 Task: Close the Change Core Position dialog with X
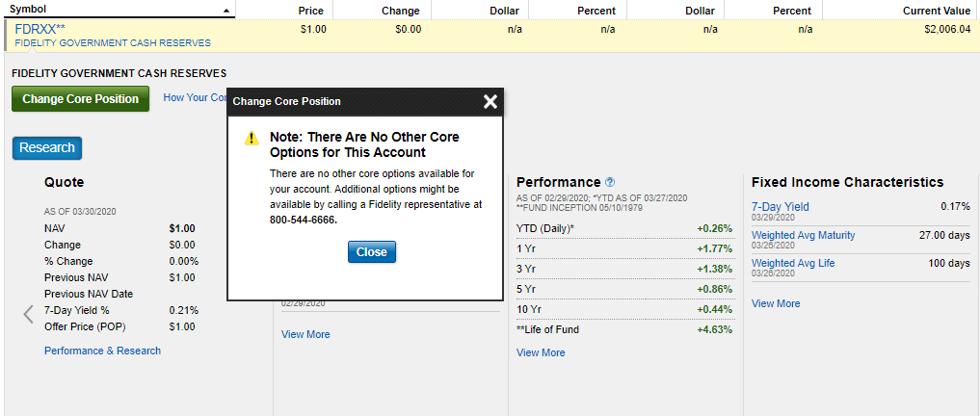pos(490,101)
